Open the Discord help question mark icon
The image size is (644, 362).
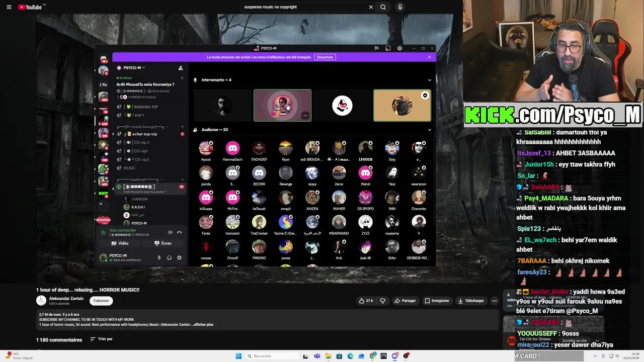click(399, 48)
